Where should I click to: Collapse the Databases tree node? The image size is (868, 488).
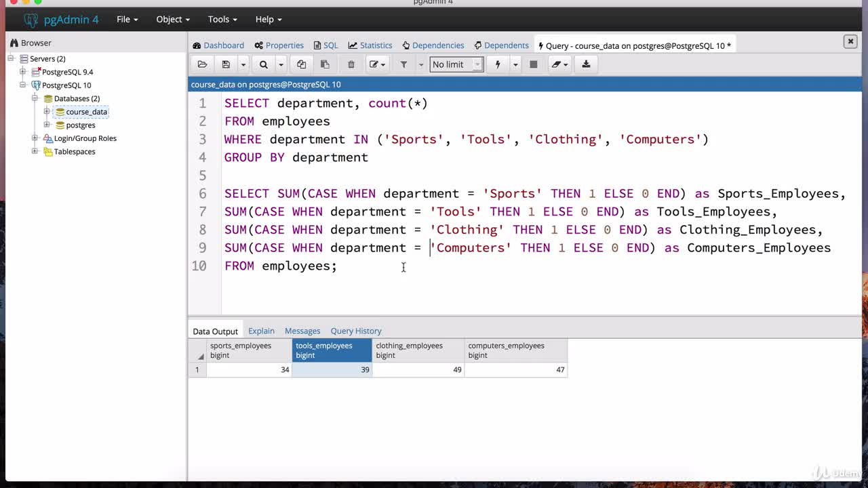tap(35, 98)
